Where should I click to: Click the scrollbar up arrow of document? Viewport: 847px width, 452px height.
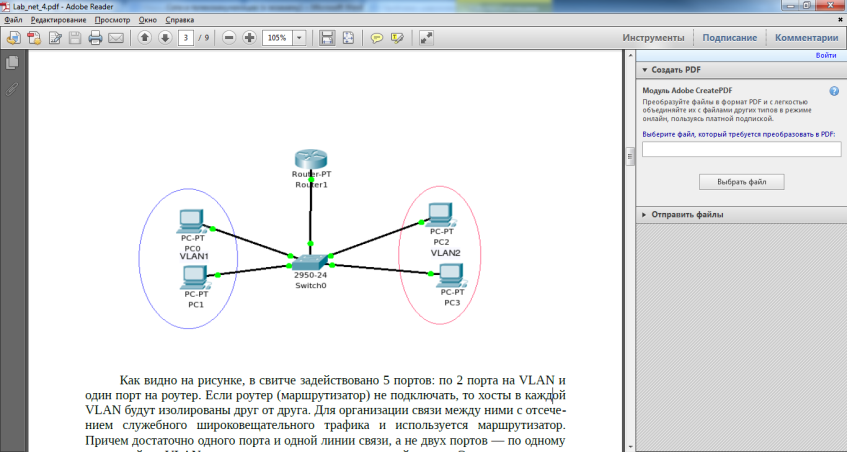point(629,55)
